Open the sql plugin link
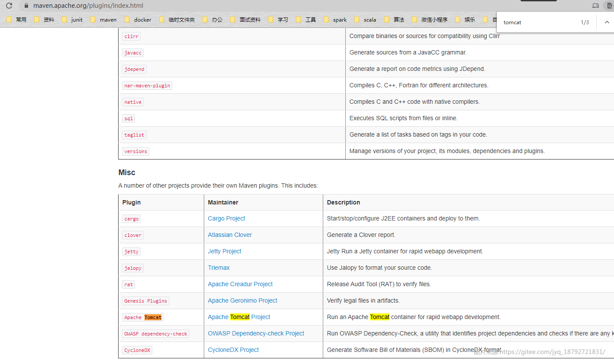Viewport: 614px width, 364px height. pos(129,118)
